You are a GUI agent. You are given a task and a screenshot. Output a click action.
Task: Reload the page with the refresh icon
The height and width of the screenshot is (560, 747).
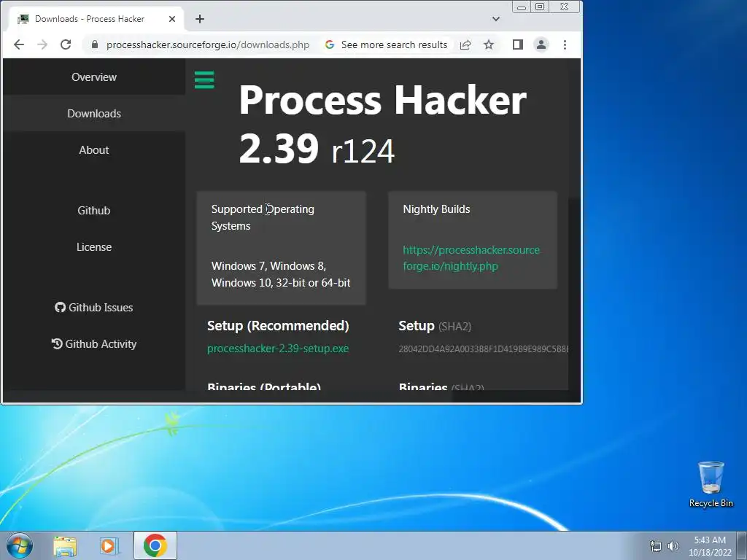pos(66,44)
